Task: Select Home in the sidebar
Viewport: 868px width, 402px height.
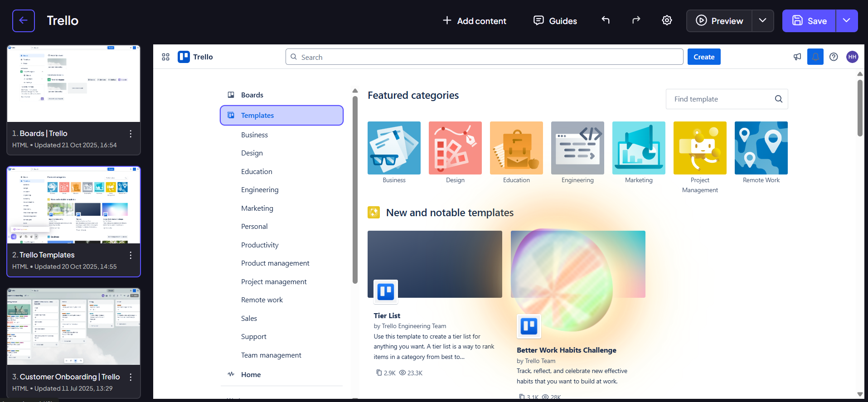Action: coord(281,374)
